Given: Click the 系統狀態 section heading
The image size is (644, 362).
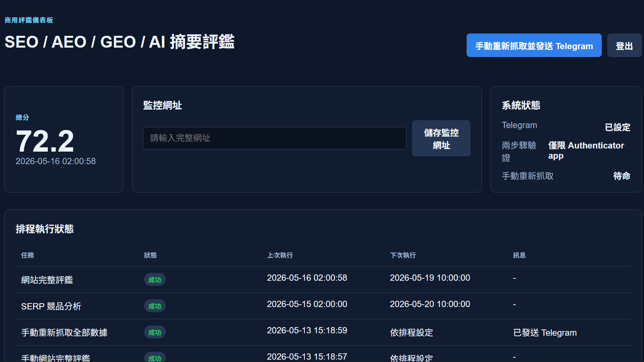Looking at the screenshot, I should tap(521, 105).
